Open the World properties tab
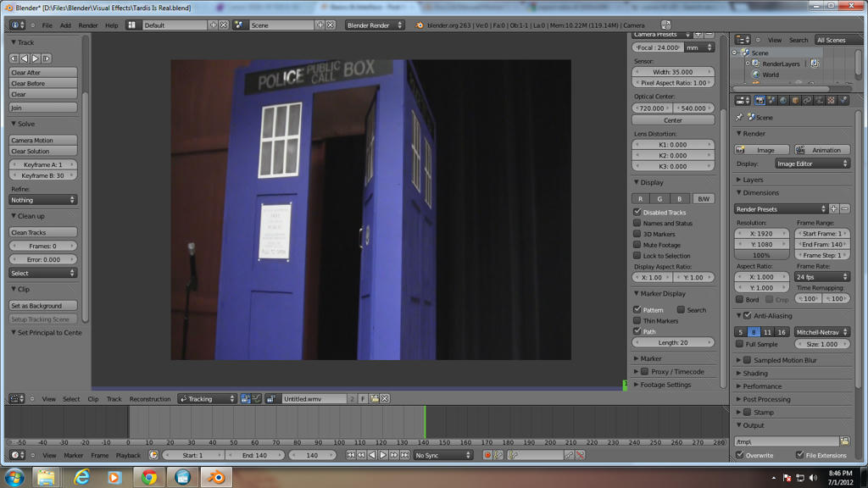The width and height of the screenshot is (868, 488). click(x=783, y=99)
